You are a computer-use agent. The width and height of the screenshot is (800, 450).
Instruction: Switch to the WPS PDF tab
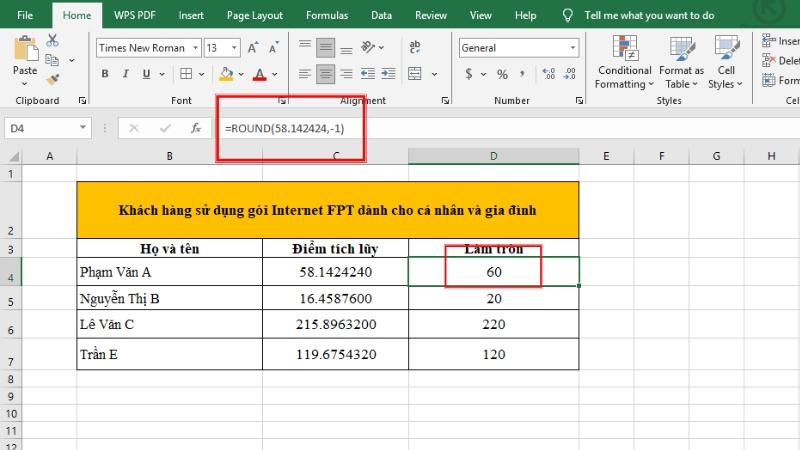[x=135, y=15]
